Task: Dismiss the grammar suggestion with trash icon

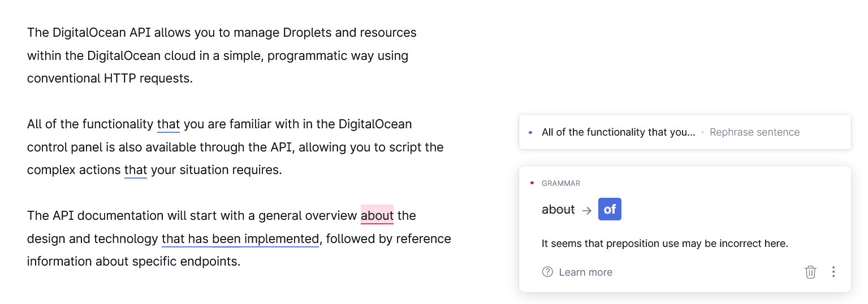Action: point(810,272)
